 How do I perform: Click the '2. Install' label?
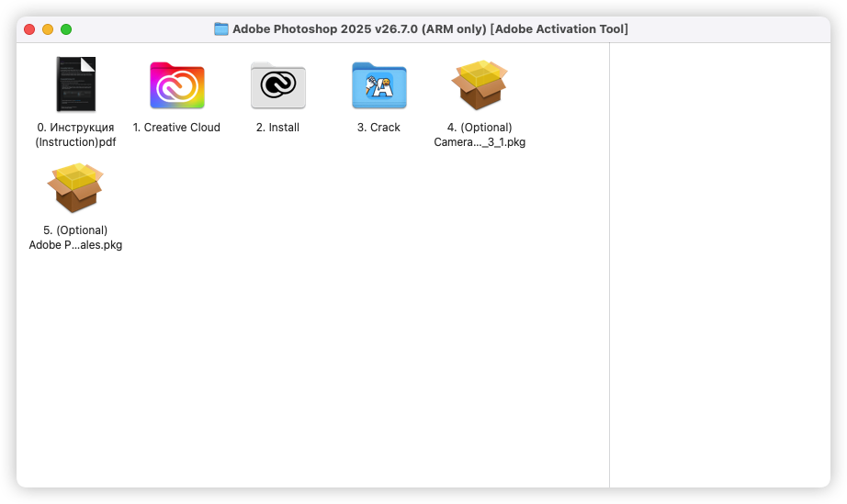[277, 128]
